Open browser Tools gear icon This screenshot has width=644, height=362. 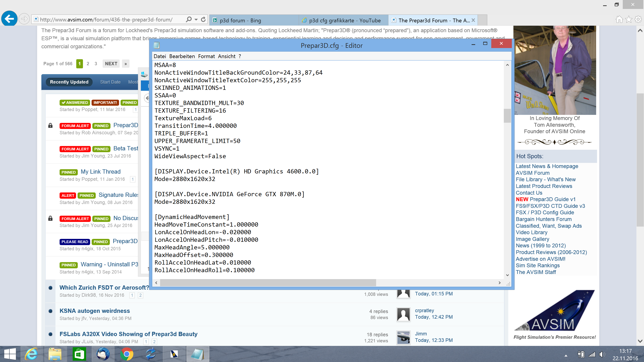pos(638,19)
